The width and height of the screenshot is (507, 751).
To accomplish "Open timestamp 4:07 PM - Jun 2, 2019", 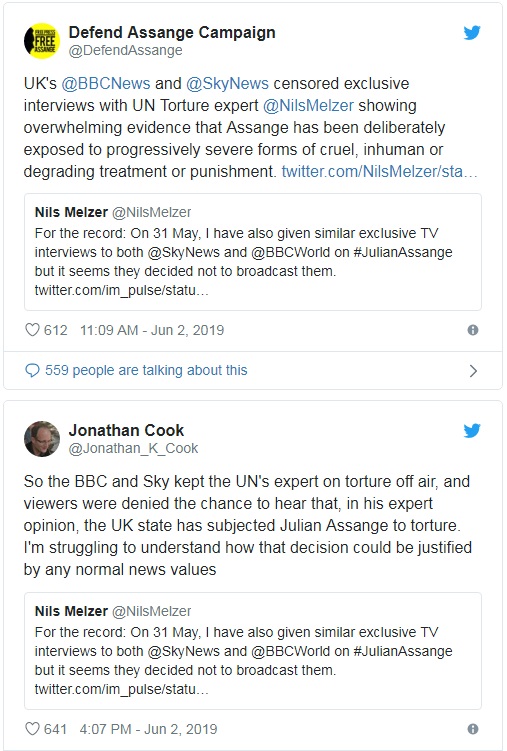I will point(148,729).
